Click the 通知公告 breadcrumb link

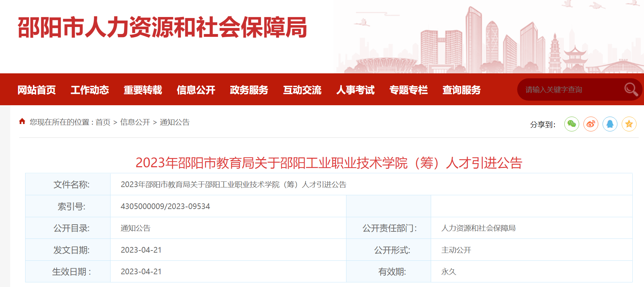[175, 122]
